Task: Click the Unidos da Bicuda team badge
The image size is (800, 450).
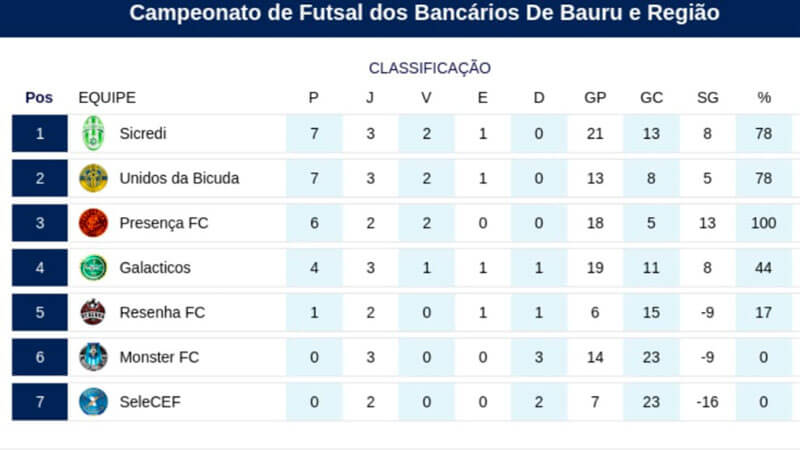Action: (93, 178)
